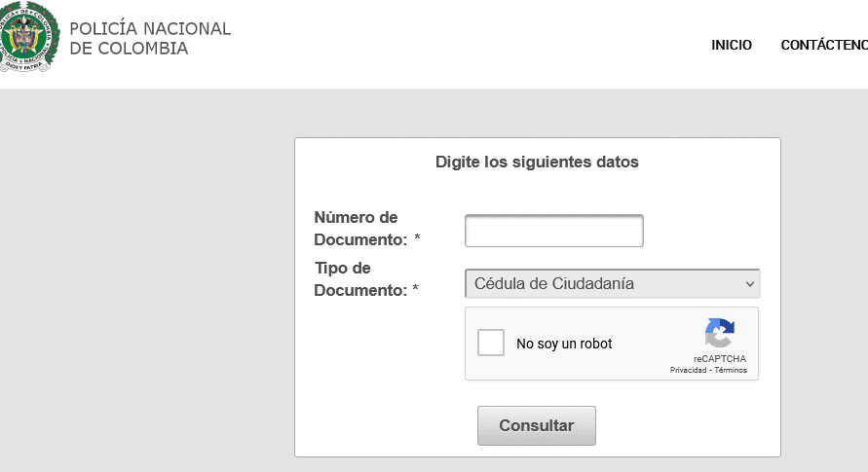Check the No soy un robot box
868x472 pixels.
[491, 343]
